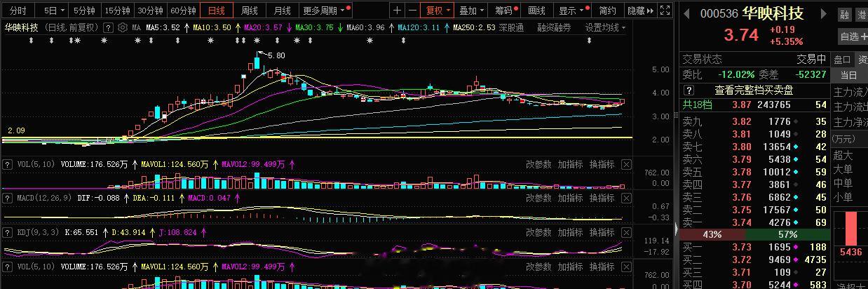
Task: Switch to 60分钟 period
Action: pyautogui.click(x=183, y=11)
